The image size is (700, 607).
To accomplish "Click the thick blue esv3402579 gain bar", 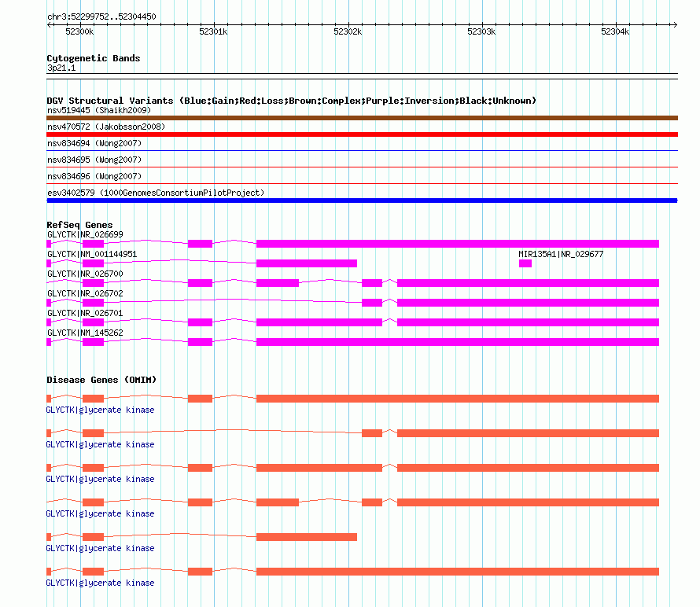I will [x=362, y=200].
